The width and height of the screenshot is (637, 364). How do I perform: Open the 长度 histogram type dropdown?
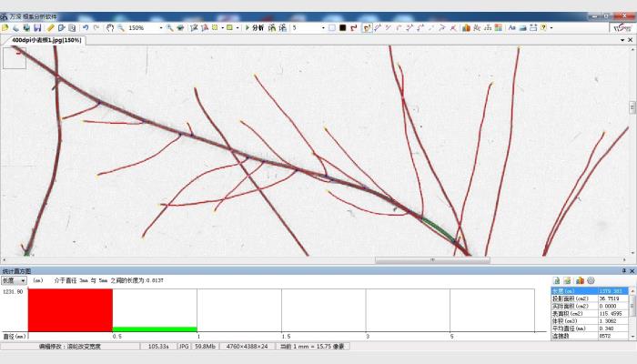(15, 280)
